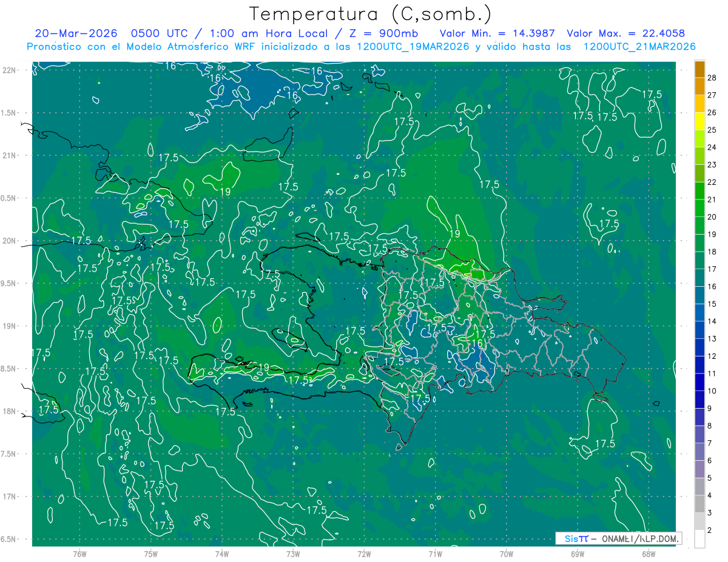
Task: Click the 1200UTC_21MAR2026 validity text
Action: coord(639,46)
